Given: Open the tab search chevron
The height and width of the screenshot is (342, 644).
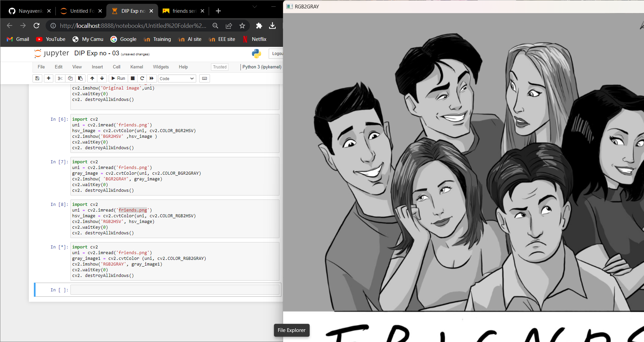Looking at the screenshot, I should (x=255, y=7).
